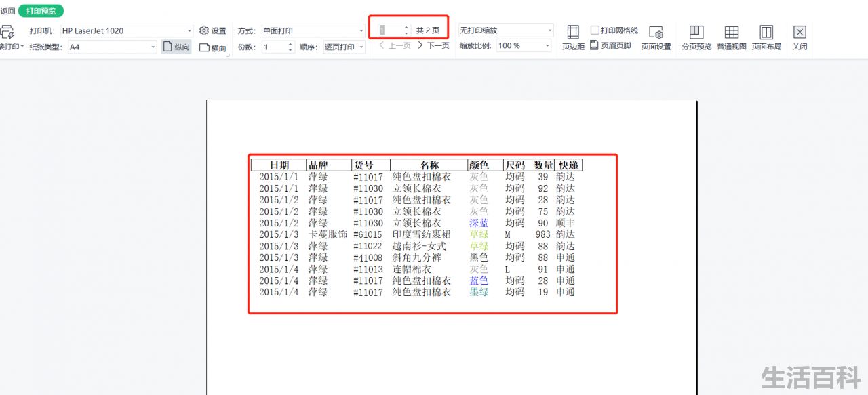This screenshot has height=395, width=868.
Task: Click the 蓝色 color cell
Action: [x=479, y=280]
